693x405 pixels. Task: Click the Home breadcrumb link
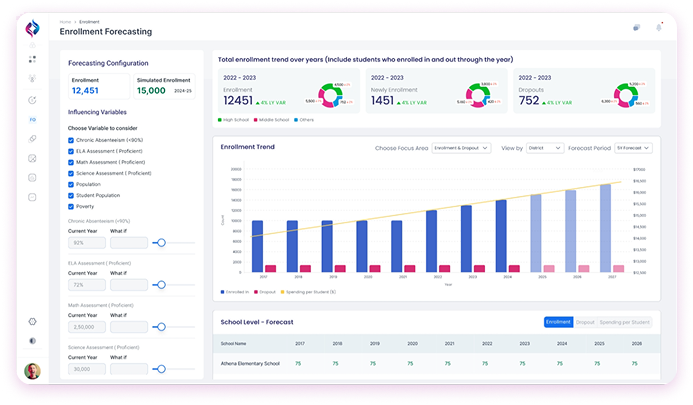tap(65, 21)
